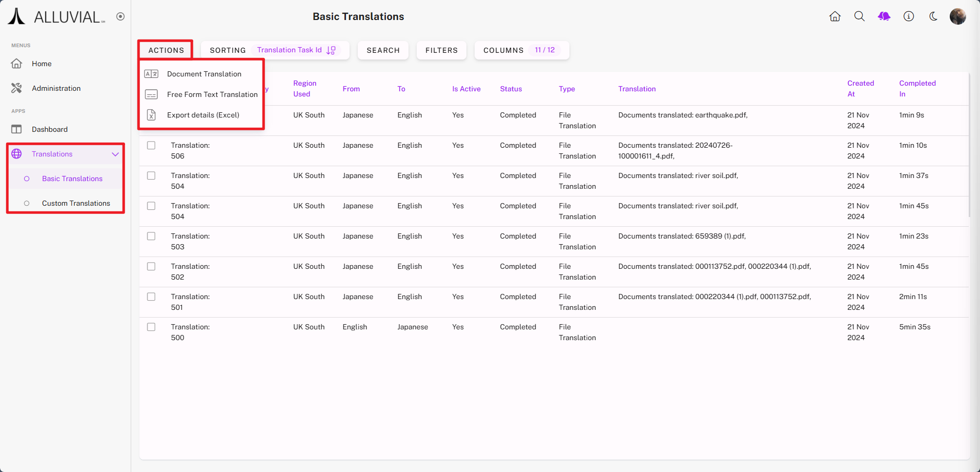Viewport: 980px width, 472px height.
Task: Click the sidebar pin icon beside logo
Action: click(x=120, y=16)
